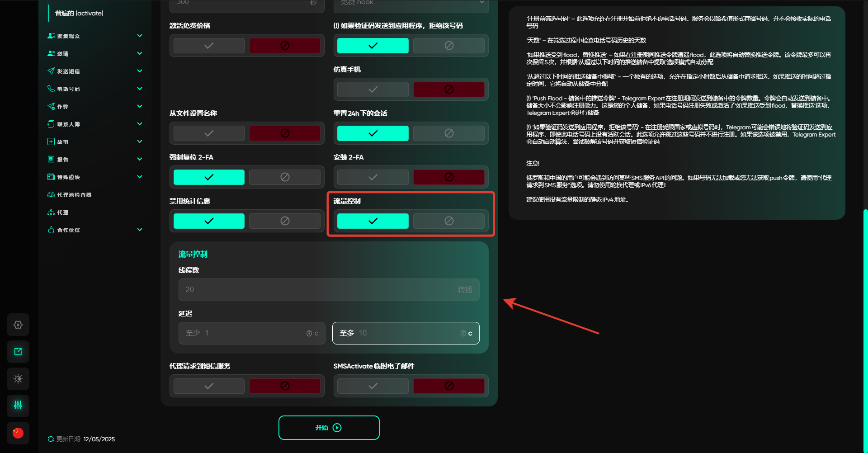Select the 报告 menu item
Screen dimensions: 868x453
(63, 160)
